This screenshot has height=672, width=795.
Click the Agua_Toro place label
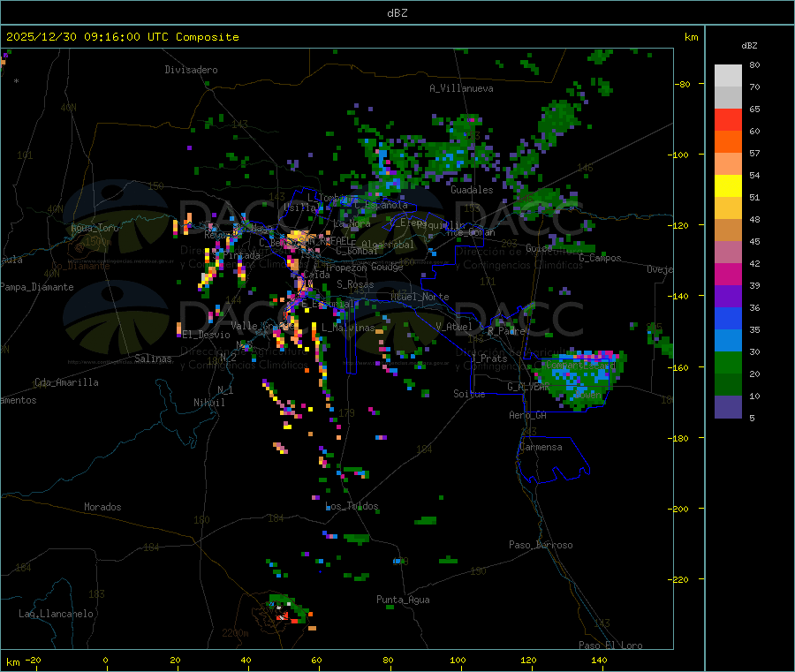(x=95, y=228)
